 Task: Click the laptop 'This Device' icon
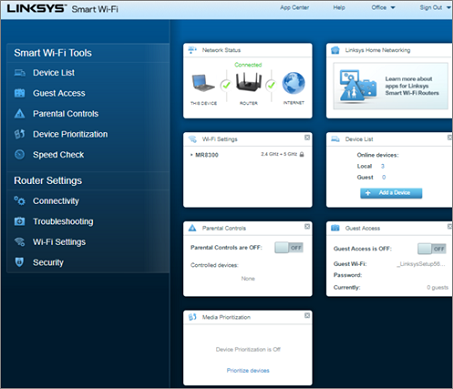[x=203, y=83]
